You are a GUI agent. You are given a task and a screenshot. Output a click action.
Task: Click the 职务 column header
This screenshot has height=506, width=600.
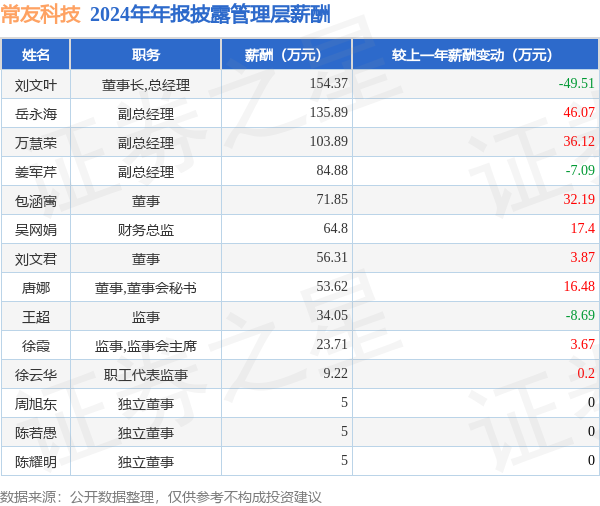[146, 55]
